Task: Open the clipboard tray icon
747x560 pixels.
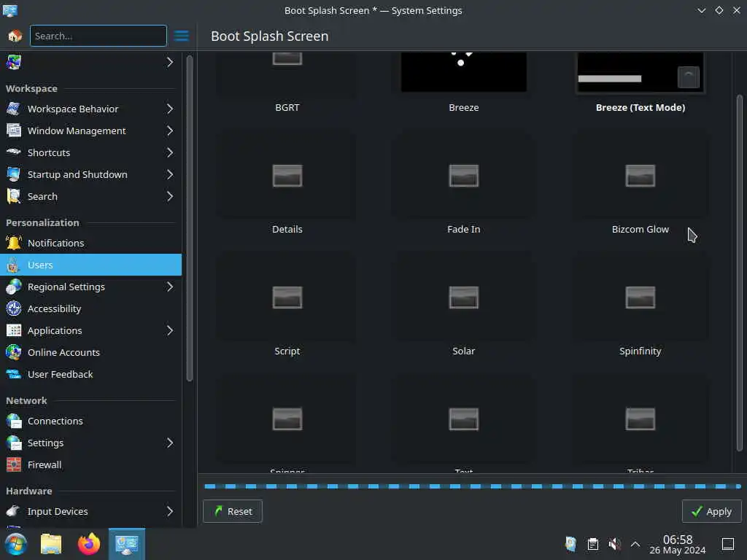Action: (592, 544)
